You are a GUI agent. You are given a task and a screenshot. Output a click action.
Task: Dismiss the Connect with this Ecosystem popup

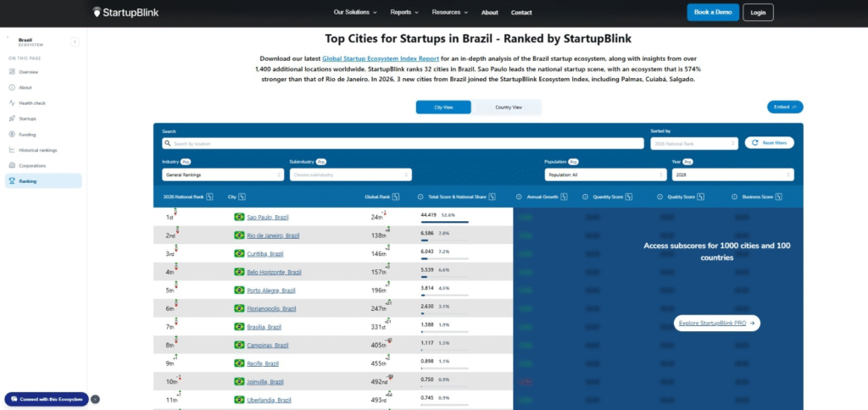click(95, 399)
